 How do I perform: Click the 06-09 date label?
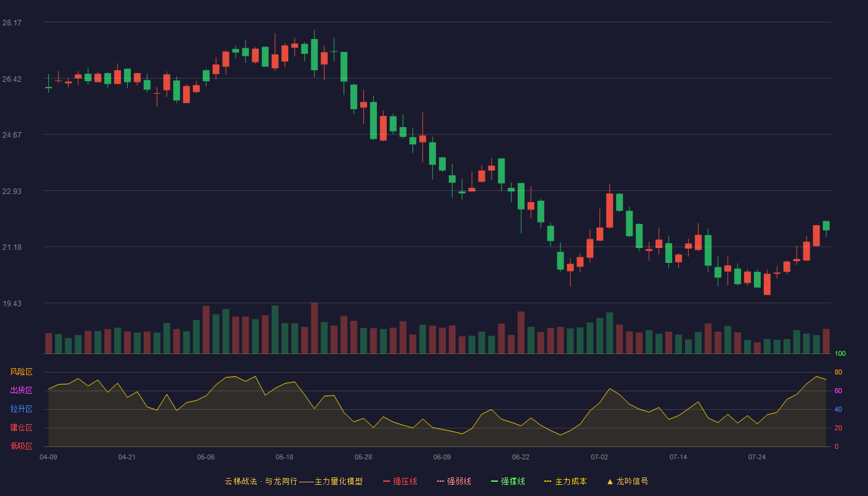pos(442,457)
